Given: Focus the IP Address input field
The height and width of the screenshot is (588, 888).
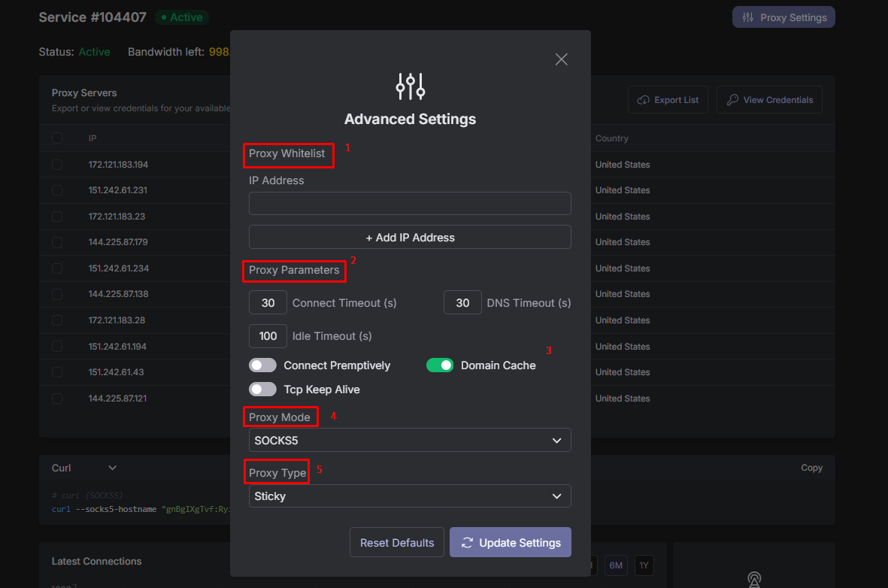Looking at the screenshot, I should tap(410, 203).
